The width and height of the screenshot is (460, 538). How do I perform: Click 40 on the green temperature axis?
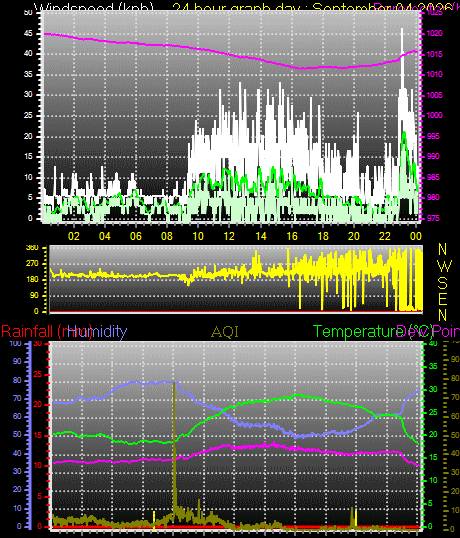[434, 343]
